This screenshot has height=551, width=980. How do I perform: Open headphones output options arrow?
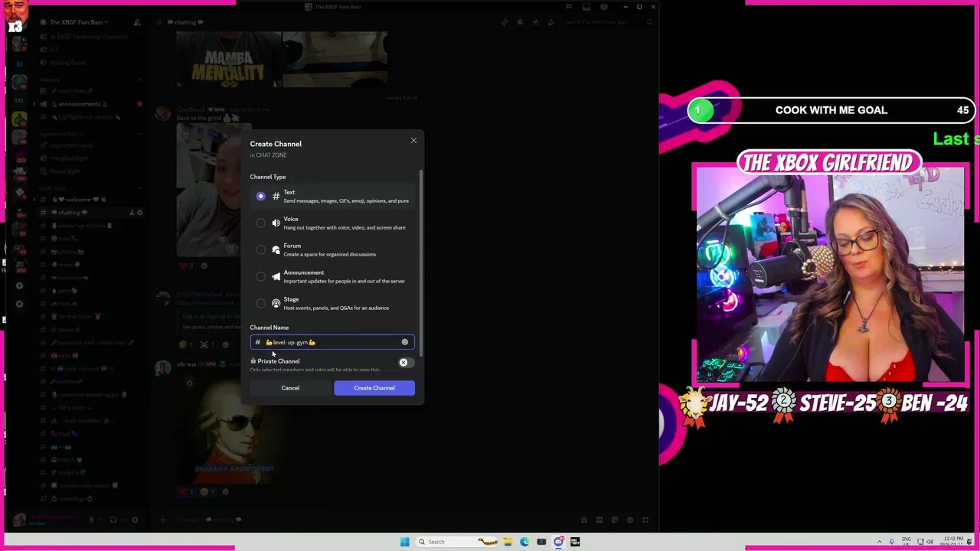tap(122, 520)
